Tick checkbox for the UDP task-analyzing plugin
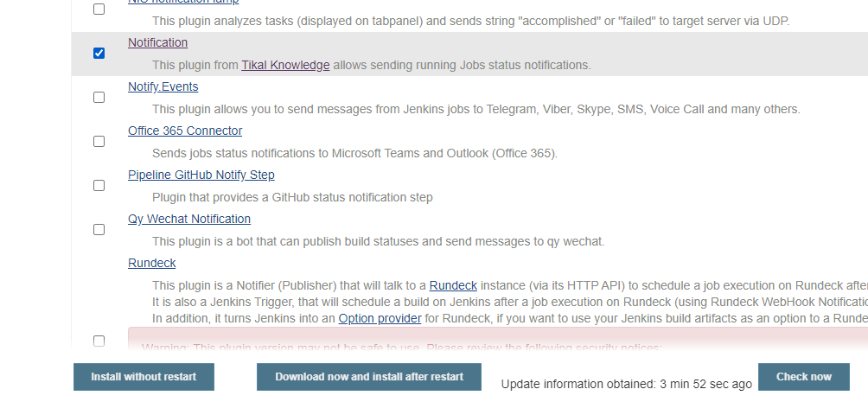This screenshot has width=868, height=402. point(99,9)
